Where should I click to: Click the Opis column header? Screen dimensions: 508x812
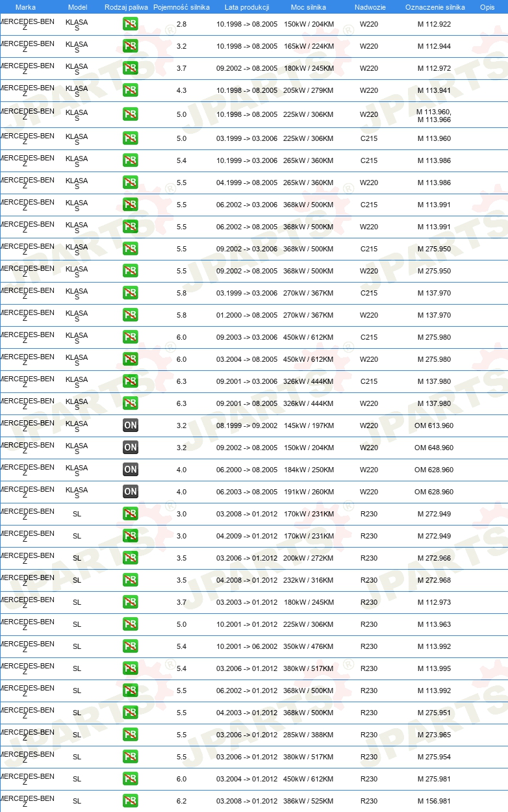[x=487, y=7]
